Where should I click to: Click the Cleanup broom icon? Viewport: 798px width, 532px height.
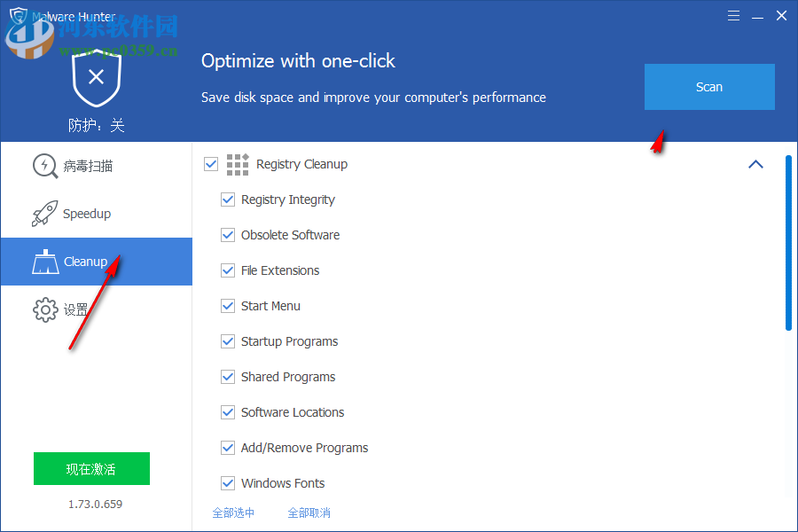click(45, 261)
